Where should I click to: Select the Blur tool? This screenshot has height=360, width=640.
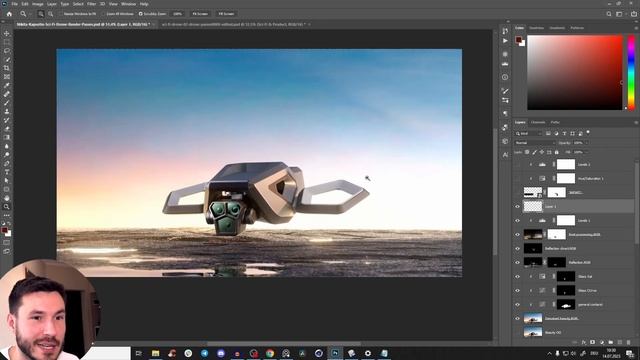[x=7, y=146]
